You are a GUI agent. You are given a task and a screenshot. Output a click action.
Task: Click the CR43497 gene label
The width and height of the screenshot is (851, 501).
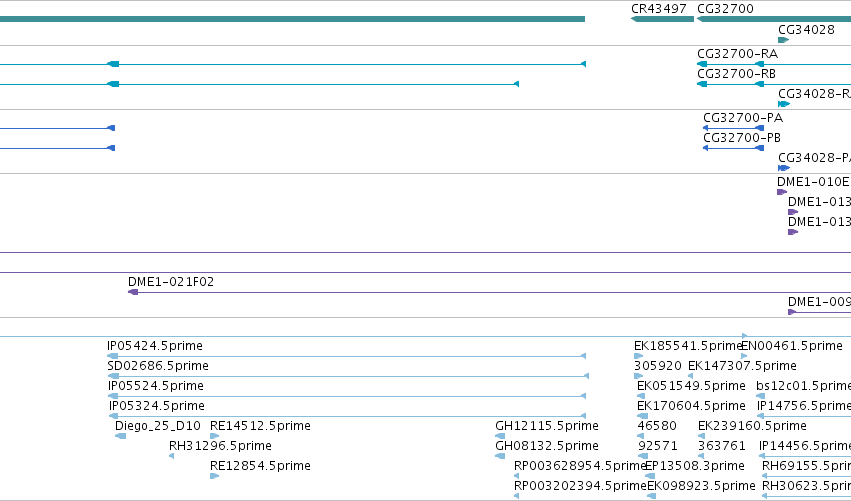click(x=658, y=9)
